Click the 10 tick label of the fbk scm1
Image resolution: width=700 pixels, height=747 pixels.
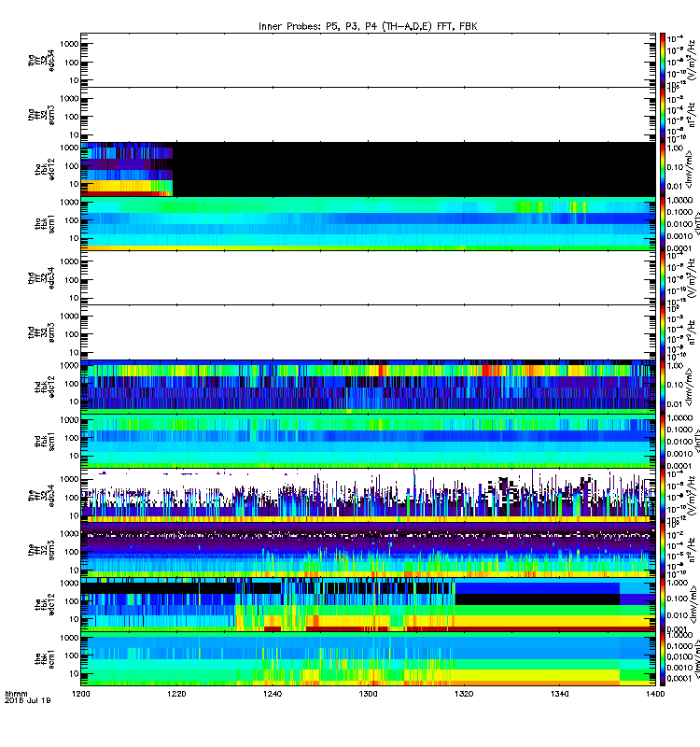click(74, 673)
